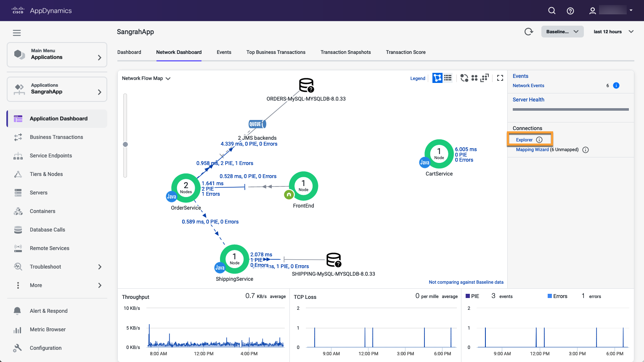The width and height of the screenshot is (644, 362).
Task: Select the FrontEnd 1 Node tier
Action: click(x=303, y=186)
